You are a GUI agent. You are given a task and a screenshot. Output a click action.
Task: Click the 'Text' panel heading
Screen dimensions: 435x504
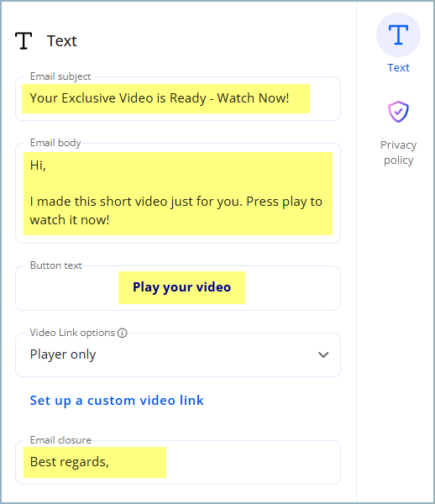tap(61, 41)
